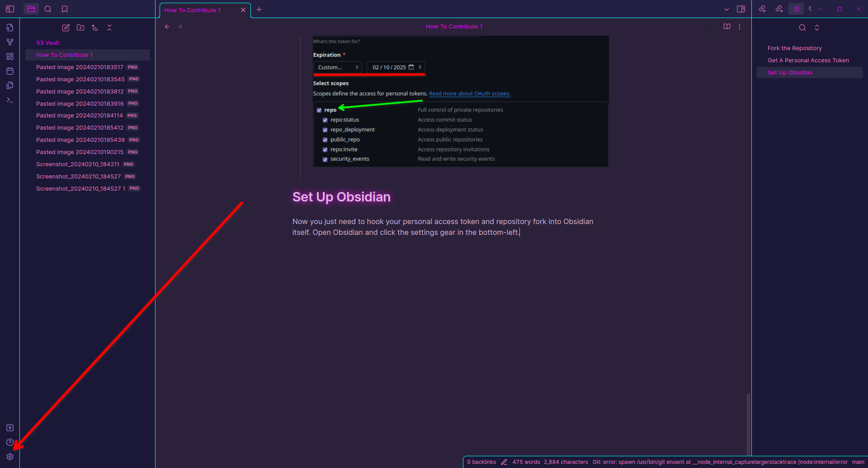Click the embedded token scopes screenshot image
This screenshot has height=468, width=868.
[461, 101]
